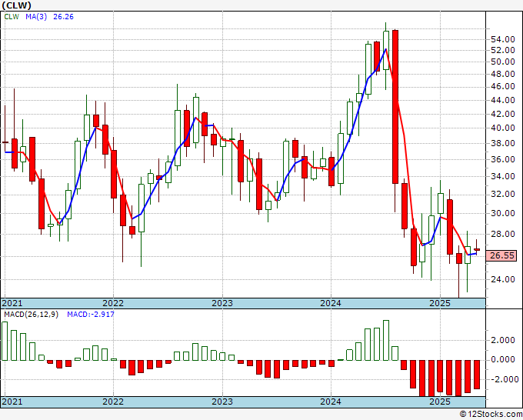Click the 40.00 price axis label
This screenshot has height=420, width=523.
(503, 128)
